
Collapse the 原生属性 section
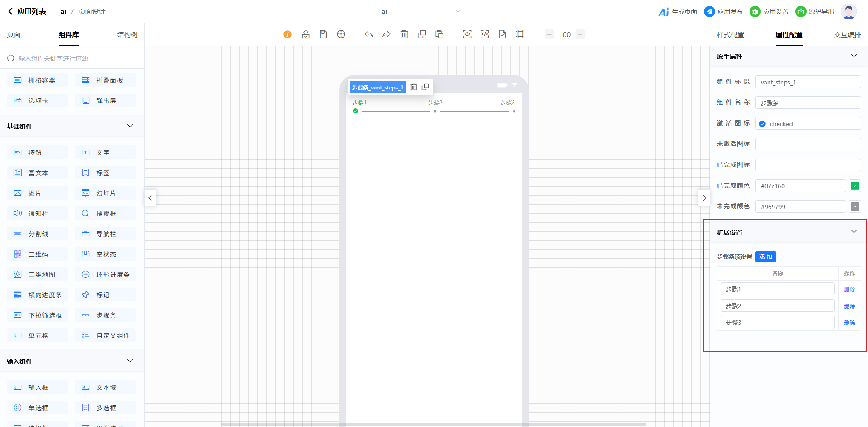coord(854,56)
